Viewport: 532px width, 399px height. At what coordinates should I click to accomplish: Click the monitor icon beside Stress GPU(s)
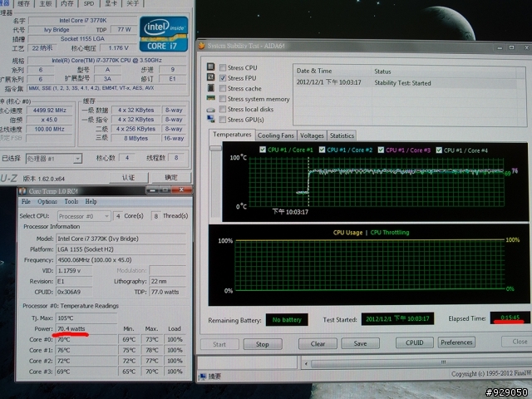coord(210,119)
